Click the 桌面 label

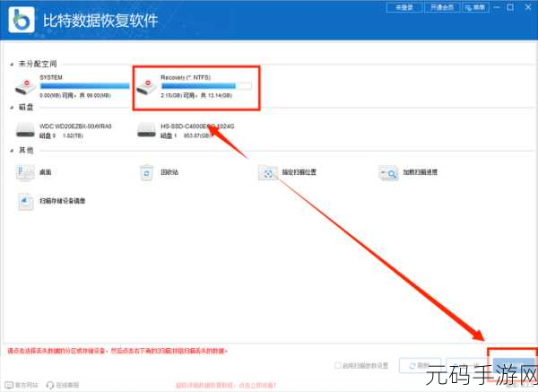coord(46,172)
